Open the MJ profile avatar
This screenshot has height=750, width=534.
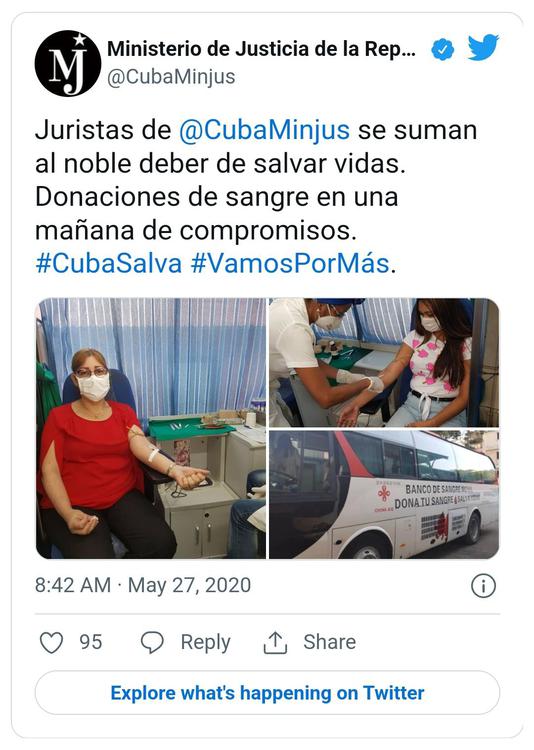click(68, 64)
